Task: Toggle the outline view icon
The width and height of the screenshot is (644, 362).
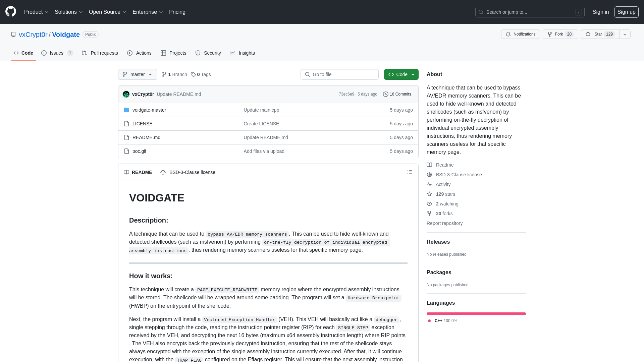Action: [x=410, y=172]
